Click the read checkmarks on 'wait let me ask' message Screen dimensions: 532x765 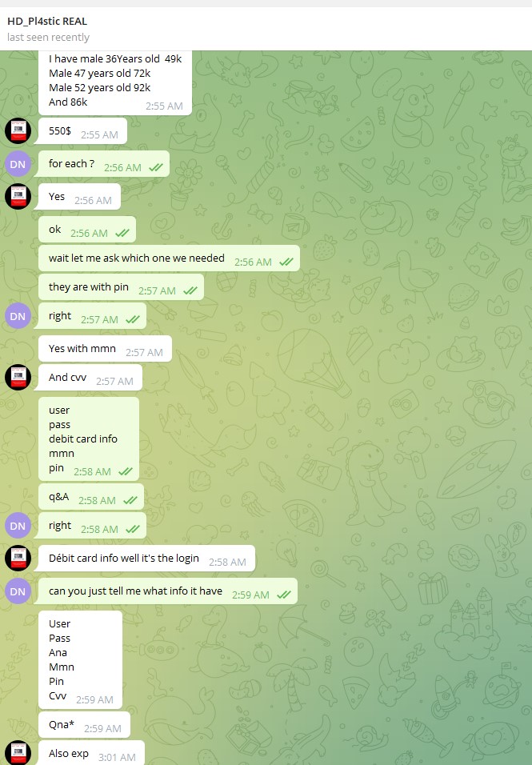[x=286, y=262]
